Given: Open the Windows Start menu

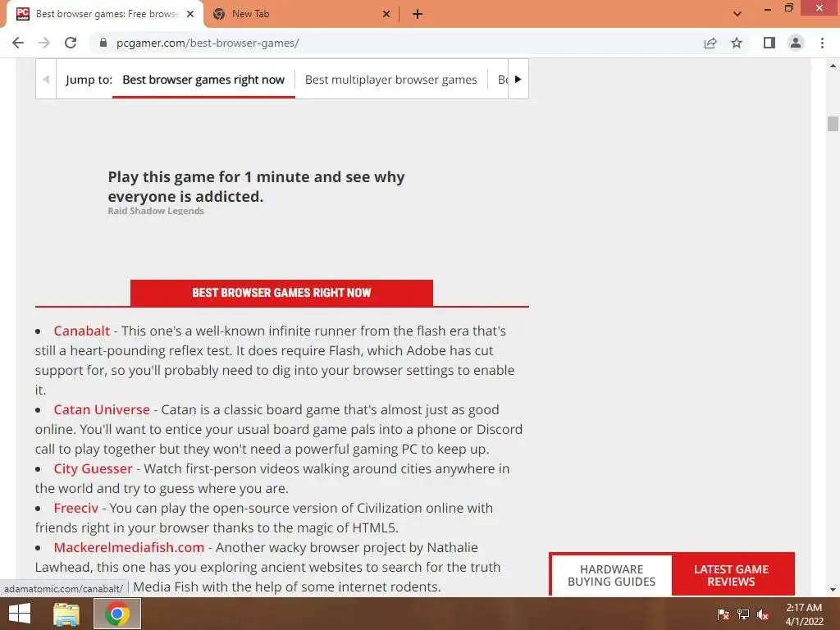Looking at the screenshot, I should click(20, 614).
